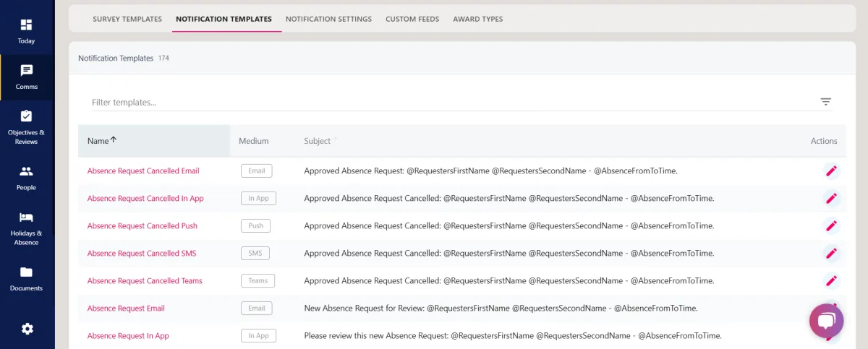Screen dimensions: 868x349
Task: Open the filter options icon
Action: (x=826, y=102)
